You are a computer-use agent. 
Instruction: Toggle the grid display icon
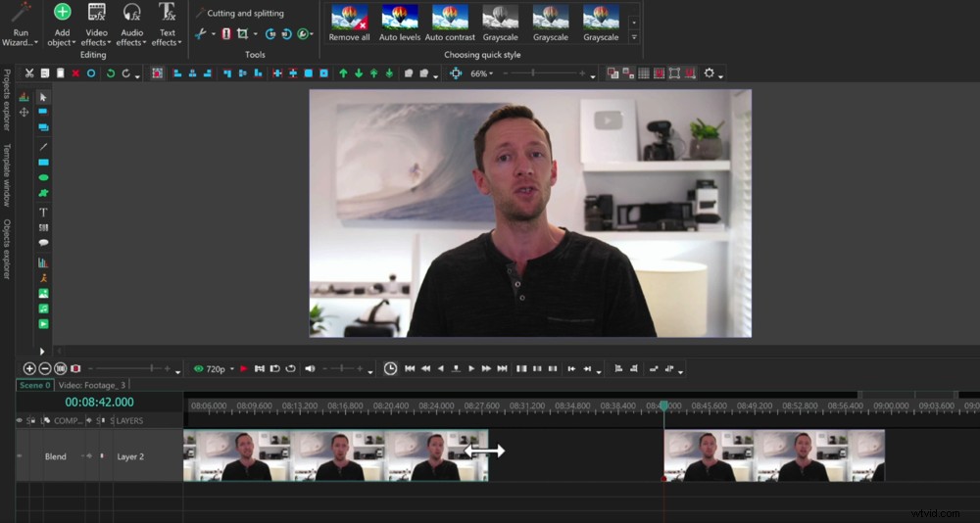[x=644, y=73]
